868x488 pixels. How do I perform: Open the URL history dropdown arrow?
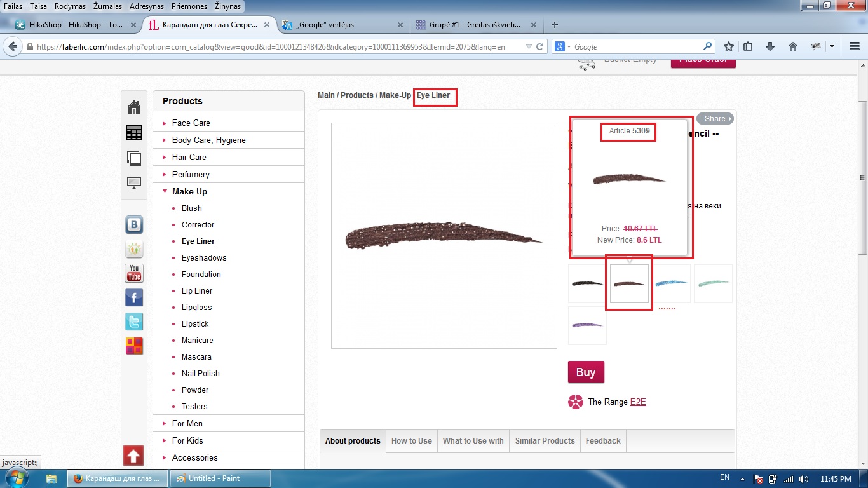[x=529, y=46]
